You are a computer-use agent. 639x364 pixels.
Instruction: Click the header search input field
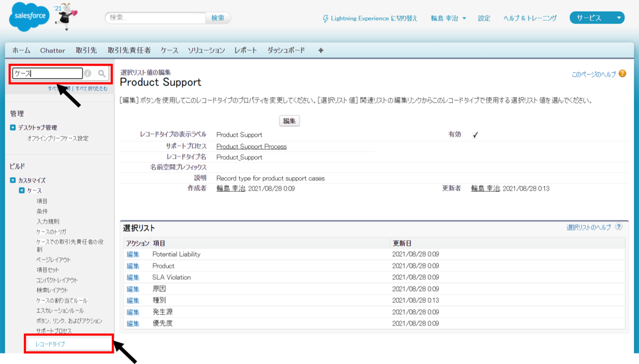click(x=155, y=18)
